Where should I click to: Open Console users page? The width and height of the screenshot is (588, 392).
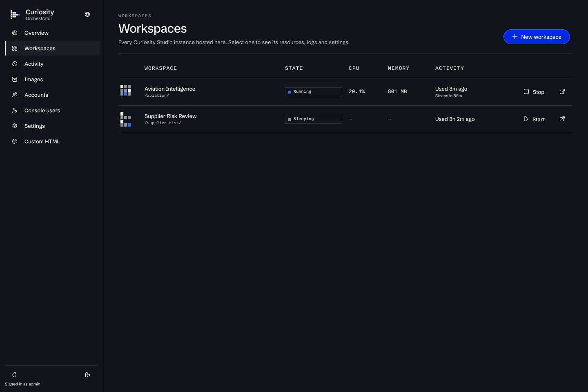(x=53, y=110)
